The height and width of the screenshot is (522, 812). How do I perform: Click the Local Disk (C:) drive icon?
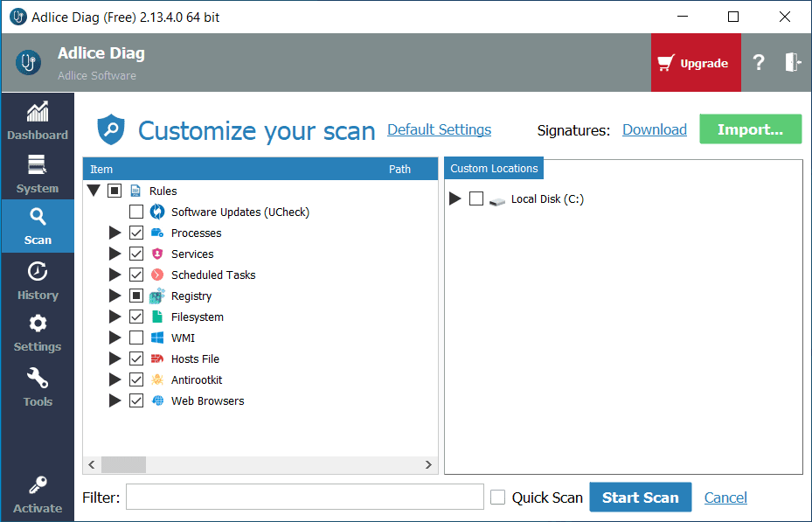coord(497,200)
